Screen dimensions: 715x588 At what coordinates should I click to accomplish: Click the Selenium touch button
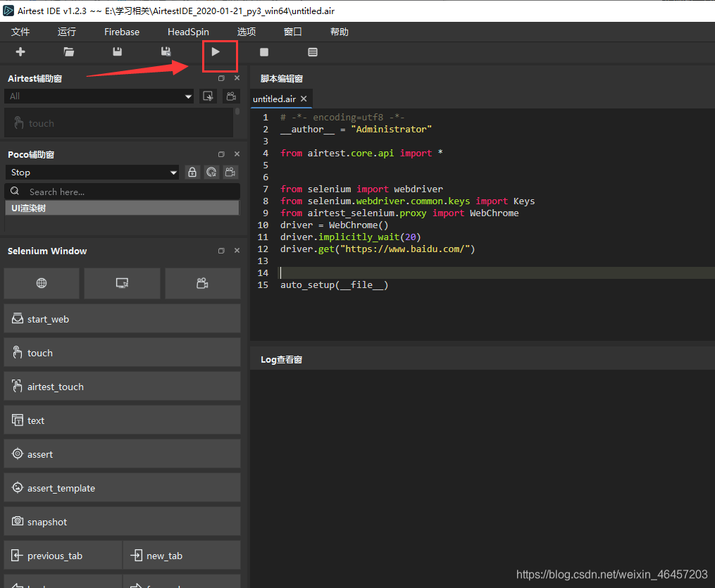tap(122, 352)
